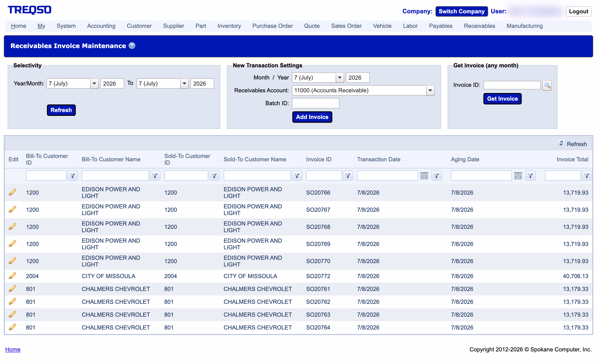
Task: Edit invoice SO20768 via pencil icon
Action: click(13, 227)
